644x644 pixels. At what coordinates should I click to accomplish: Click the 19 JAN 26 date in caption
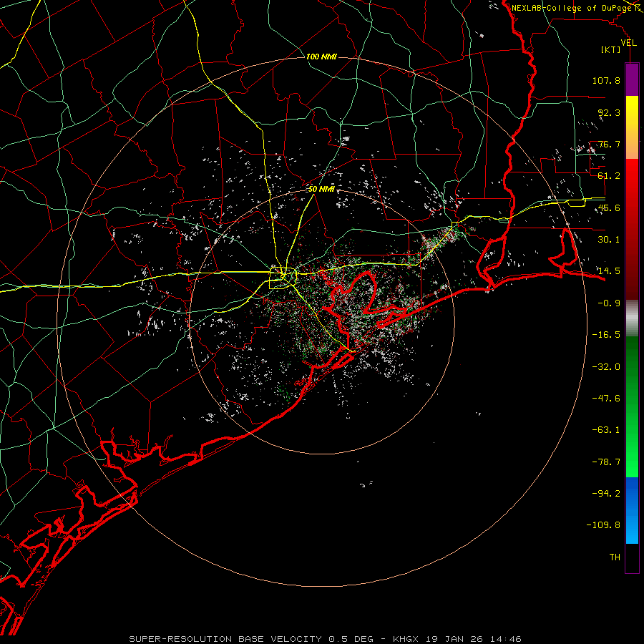tap(454, 639)
